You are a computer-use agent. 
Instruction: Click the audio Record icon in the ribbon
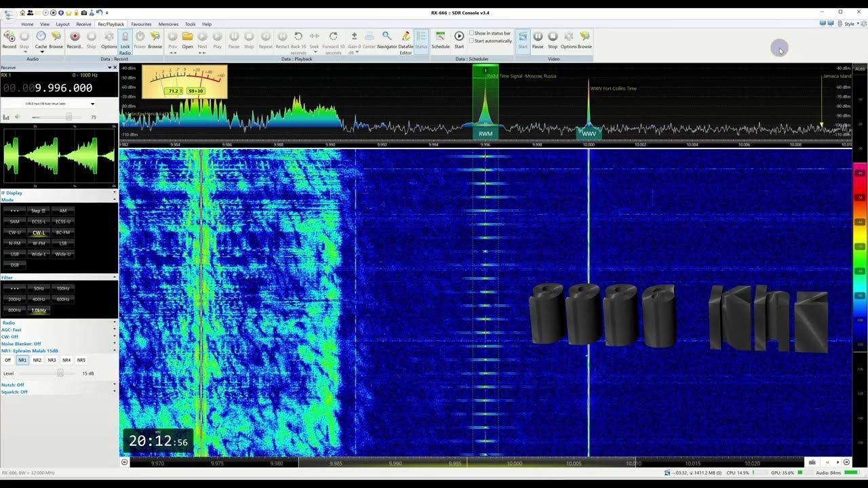coord(9,38)
